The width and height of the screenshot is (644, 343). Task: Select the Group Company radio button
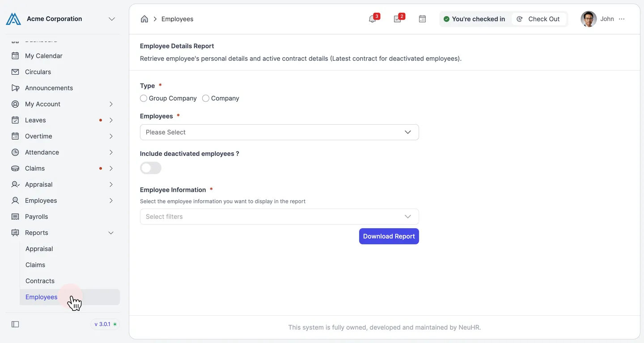144,98
